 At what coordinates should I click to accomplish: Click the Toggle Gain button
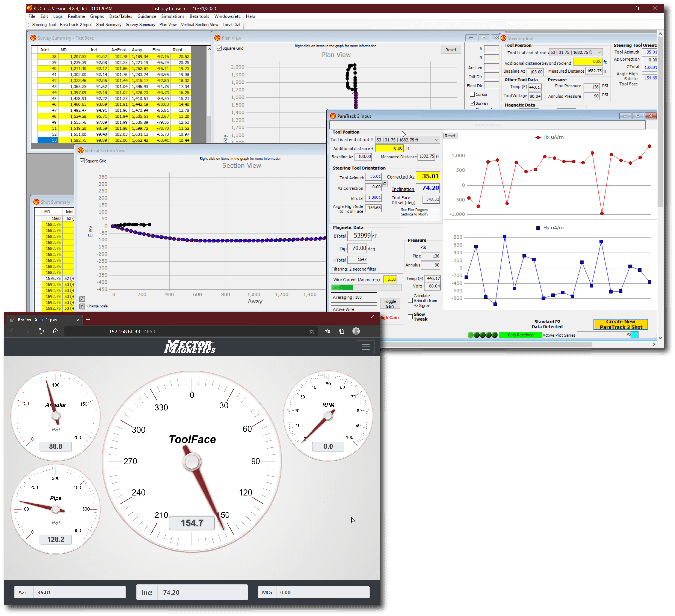tap(390, 304)
